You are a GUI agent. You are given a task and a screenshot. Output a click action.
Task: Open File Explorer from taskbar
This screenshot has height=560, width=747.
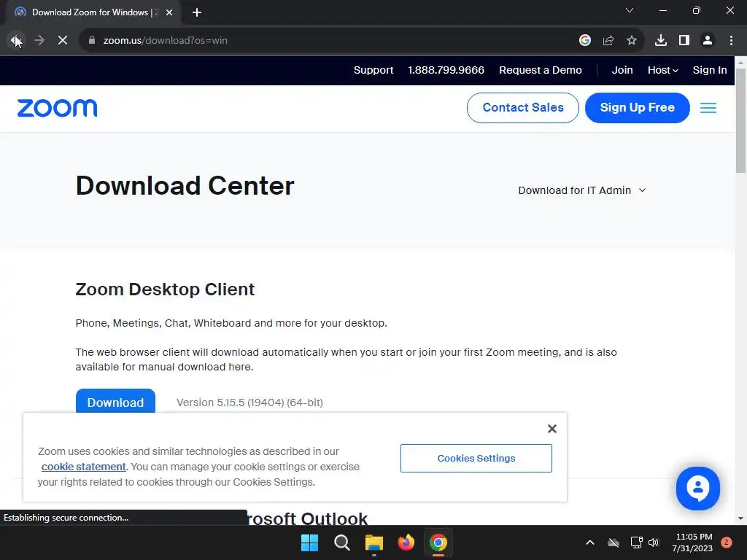pyautogui.click(x=374, y=542)
